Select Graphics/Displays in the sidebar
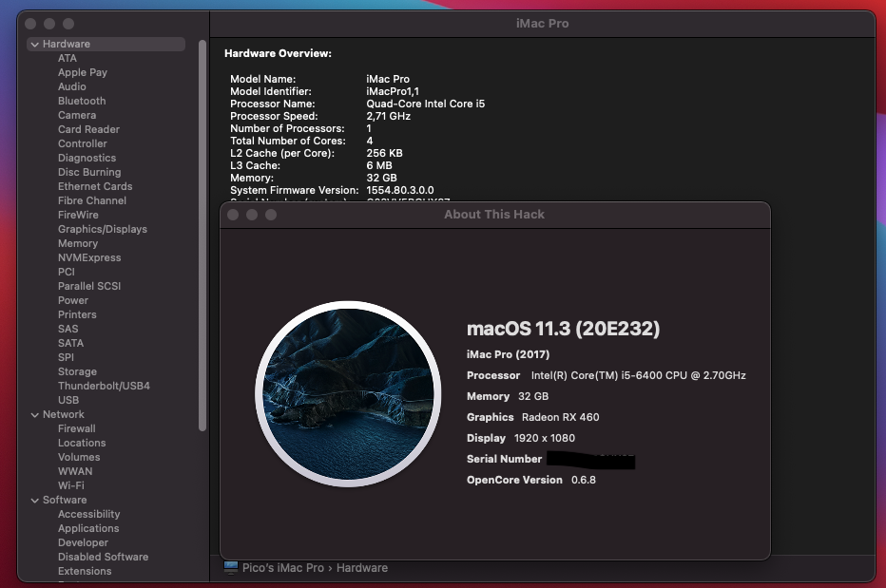The height and width of the screenshot is (588, 886). (x=103, y=229)
